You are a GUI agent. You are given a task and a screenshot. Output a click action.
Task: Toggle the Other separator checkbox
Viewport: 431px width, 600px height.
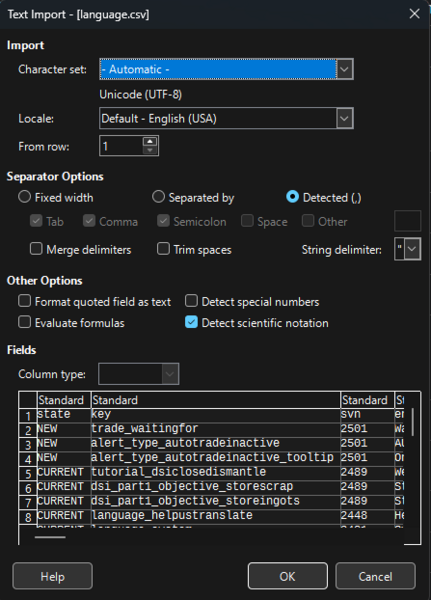click(x=308, y=221)
